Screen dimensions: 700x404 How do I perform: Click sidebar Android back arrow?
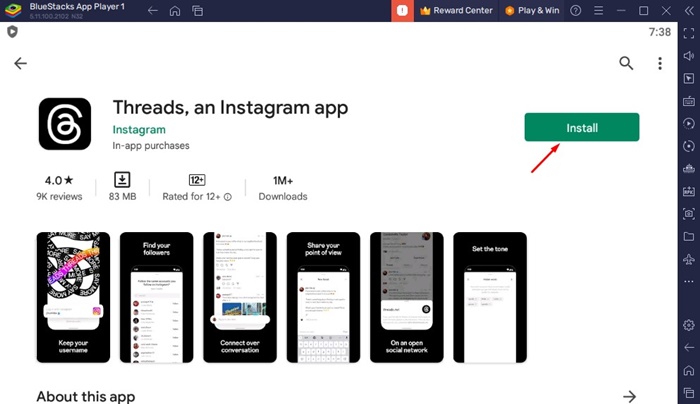coord(689,347)
